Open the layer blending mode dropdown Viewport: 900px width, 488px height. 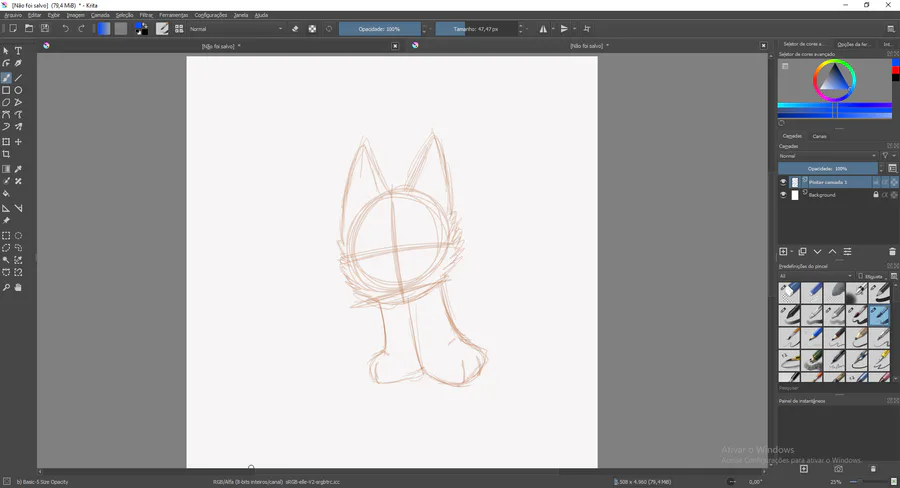(828, 156)
